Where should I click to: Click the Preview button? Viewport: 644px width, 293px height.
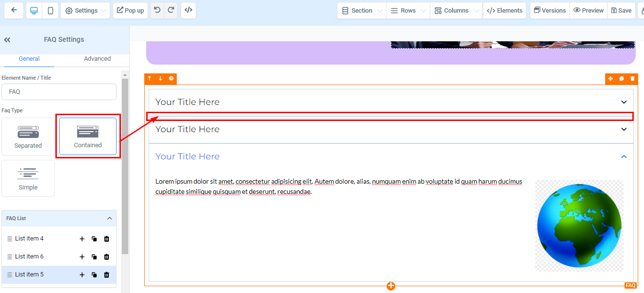588,10
